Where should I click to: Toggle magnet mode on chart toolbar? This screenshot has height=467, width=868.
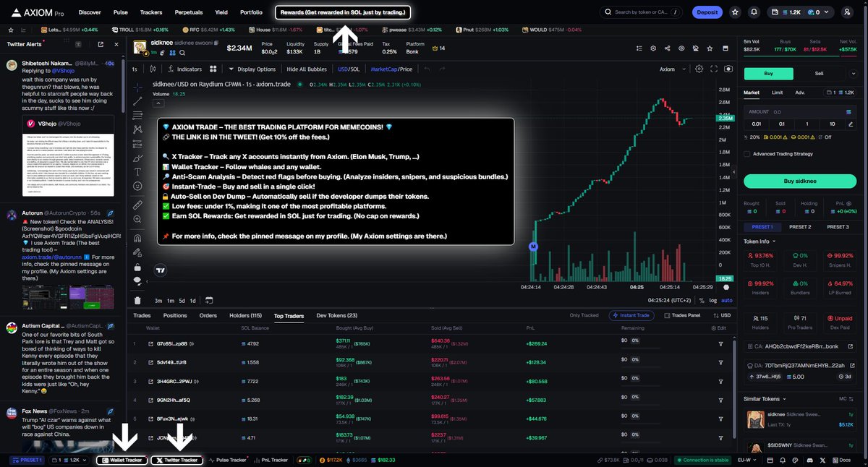137,238
